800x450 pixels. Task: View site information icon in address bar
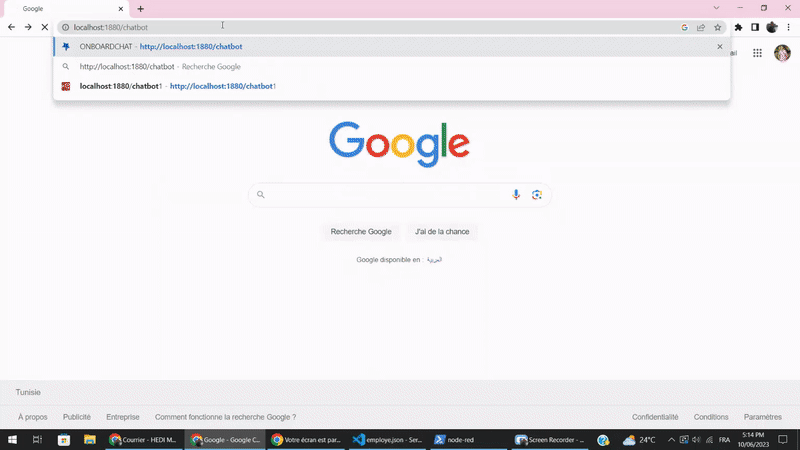tap(66, 28)
